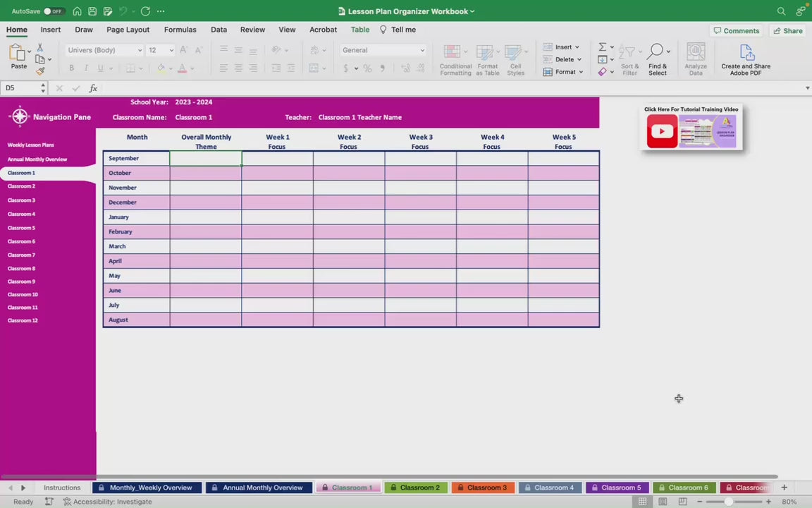Screen dimensions: 812x508
Task: Open the General number format dropdown
Action: pyautogui.click(x=422, y=50)
